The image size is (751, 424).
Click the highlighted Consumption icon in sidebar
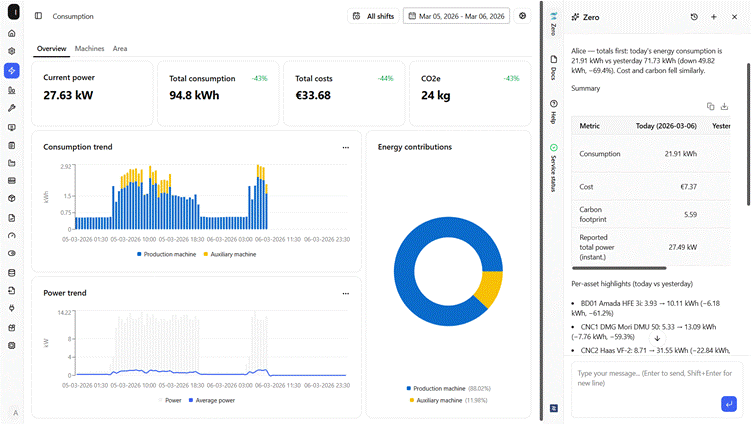pyautogui.click(x=12, y=70)
